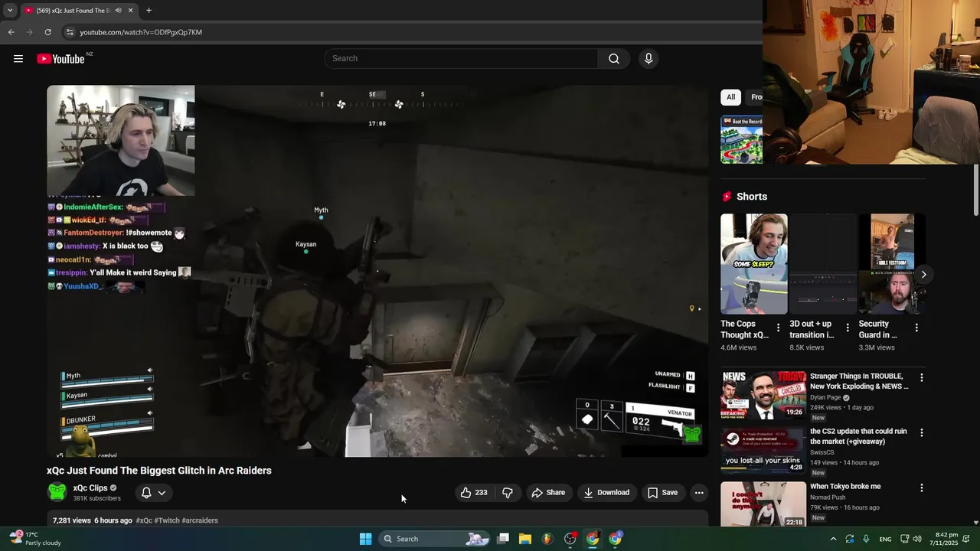This screenshot has height=551, width=980.
Task: Download the video
Action: [606, 493]
